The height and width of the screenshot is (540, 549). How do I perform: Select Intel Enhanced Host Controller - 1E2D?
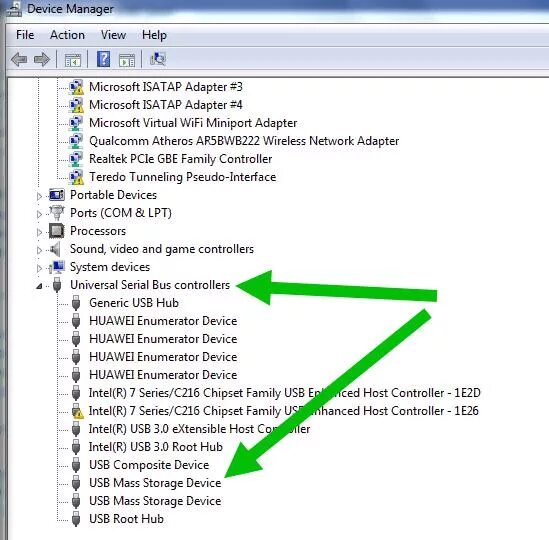coord(285,393)
